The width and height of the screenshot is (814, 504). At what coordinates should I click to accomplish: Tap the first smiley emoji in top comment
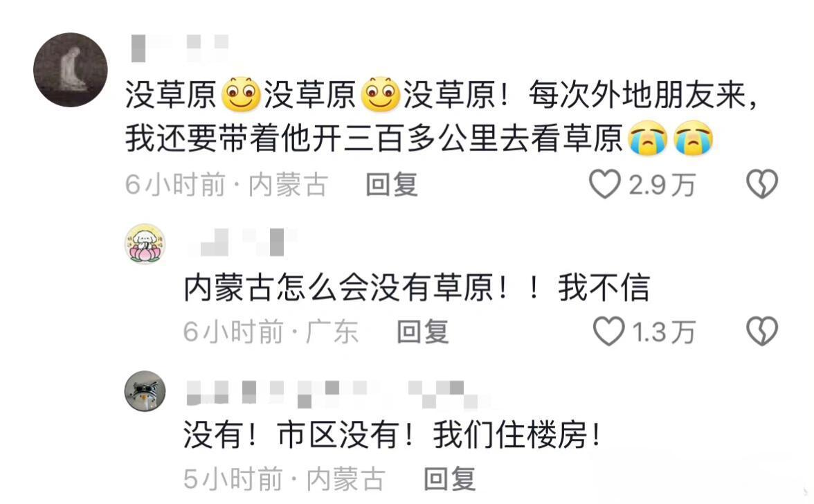click(x=241, y=94)
